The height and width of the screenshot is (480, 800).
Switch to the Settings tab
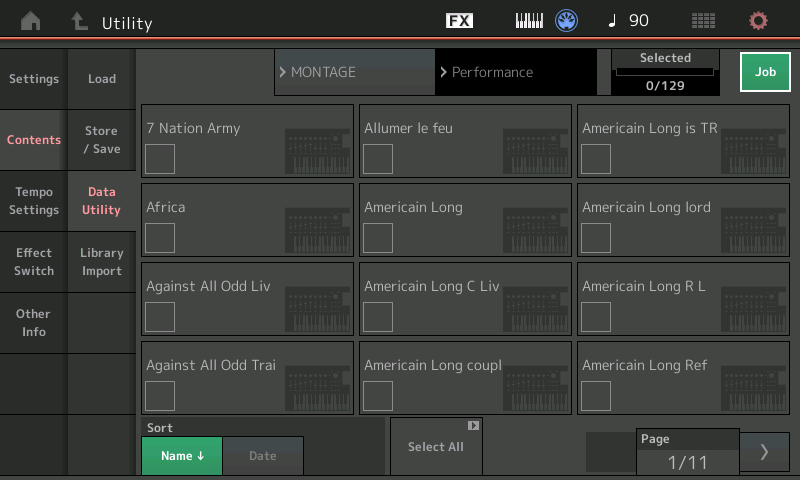[34, 79]
